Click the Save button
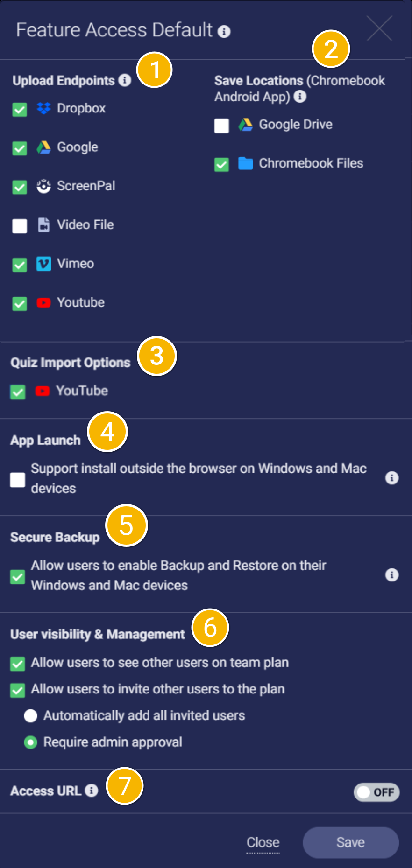The height and width of the screenshot is (868, 412). pos(351,842)
